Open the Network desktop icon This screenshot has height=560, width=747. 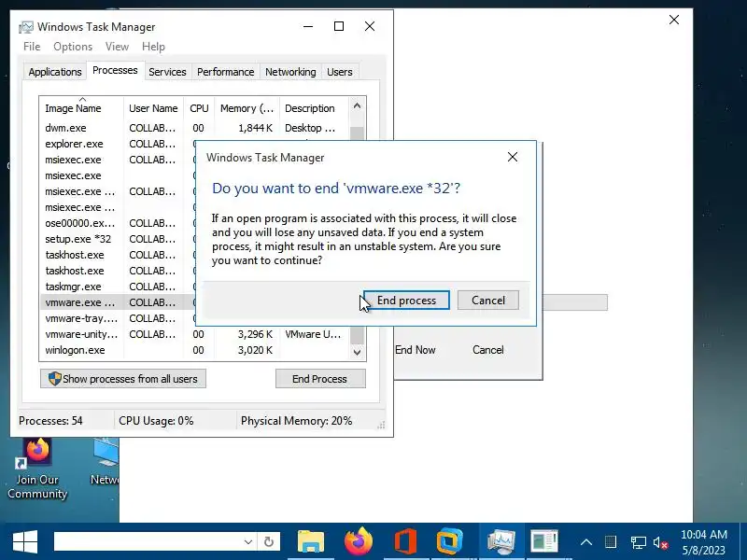point(106,462)
